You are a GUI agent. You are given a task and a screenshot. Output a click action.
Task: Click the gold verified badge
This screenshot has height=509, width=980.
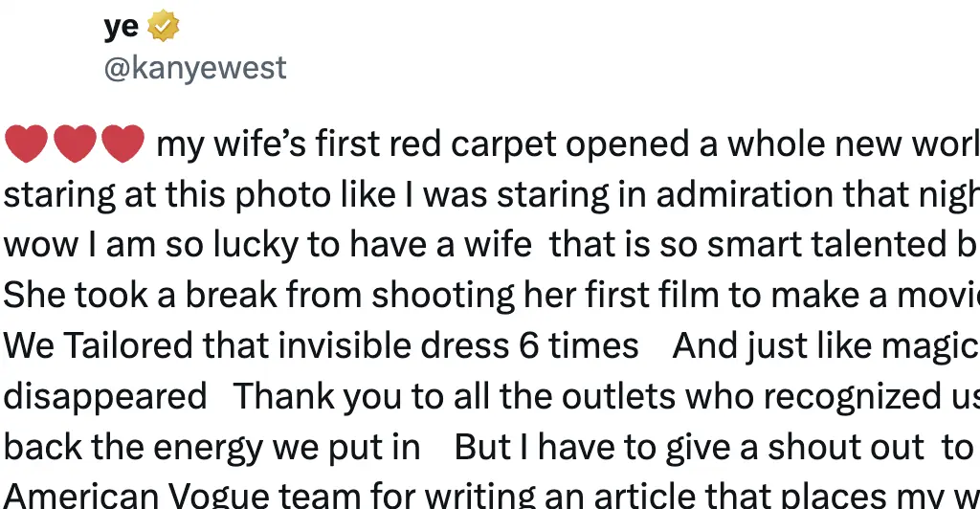point(163,29)
